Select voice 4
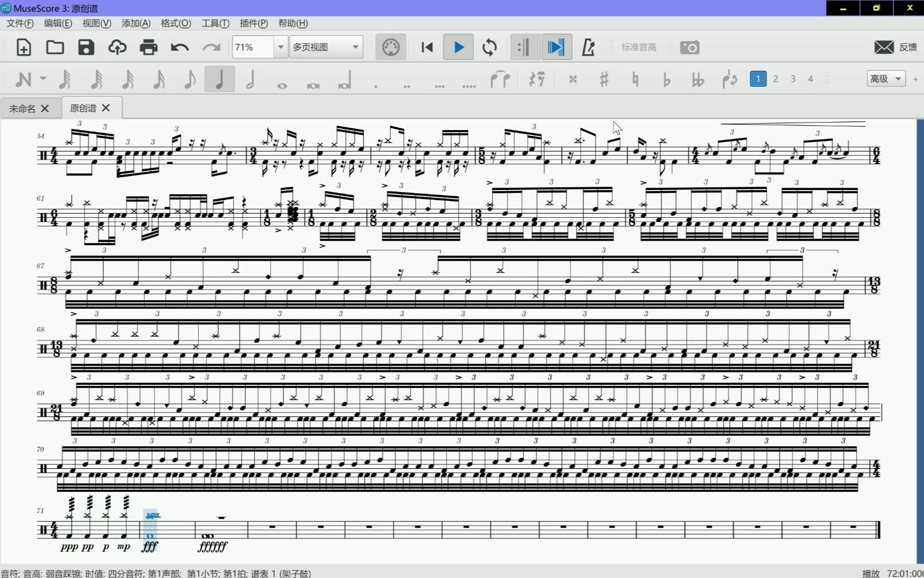This screenshot has height=578, width=924. [x=811, y=79]
